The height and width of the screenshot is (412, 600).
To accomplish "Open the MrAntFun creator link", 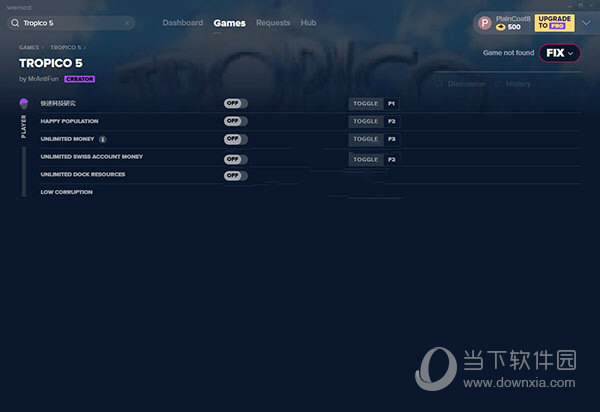I will 43,79.
